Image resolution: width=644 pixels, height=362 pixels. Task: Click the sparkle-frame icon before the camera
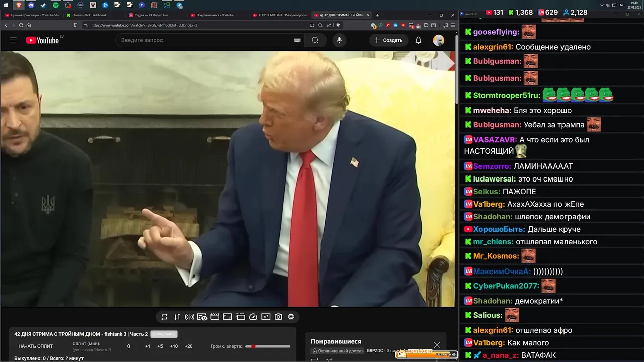pos(266,317)
